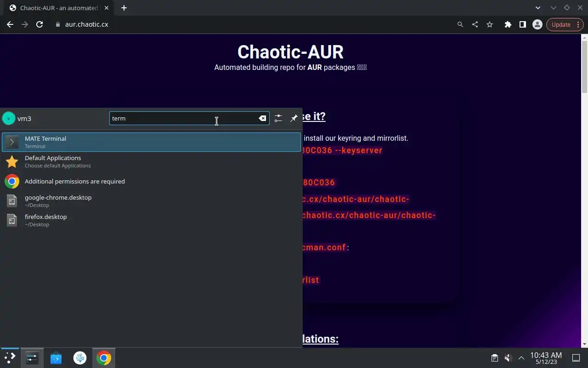Open the coral-logo taskbar app

pos(80,358)
